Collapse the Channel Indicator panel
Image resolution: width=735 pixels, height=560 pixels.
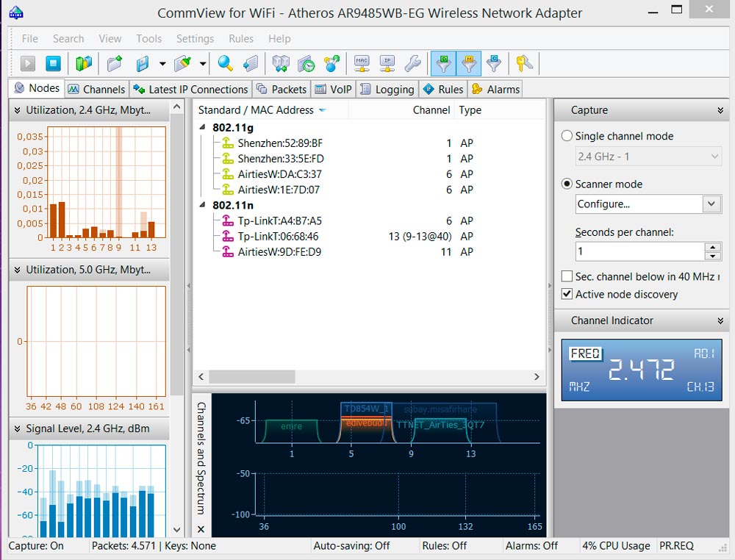coord(720,321)
